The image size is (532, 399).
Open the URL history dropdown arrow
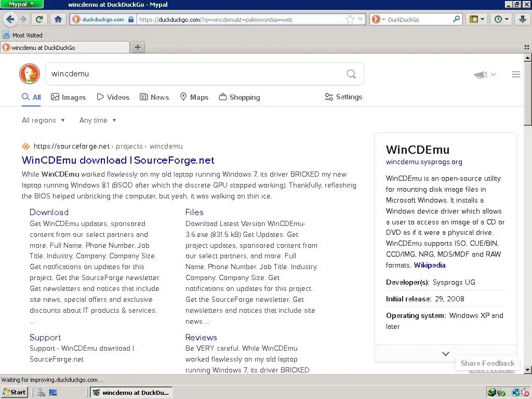(x=361, y=20)
